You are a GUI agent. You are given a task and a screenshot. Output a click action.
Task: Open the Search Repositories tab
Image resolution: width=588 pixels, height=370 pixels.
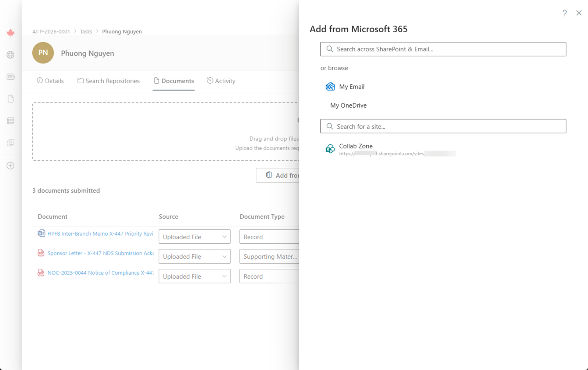[x=112, y=81]
